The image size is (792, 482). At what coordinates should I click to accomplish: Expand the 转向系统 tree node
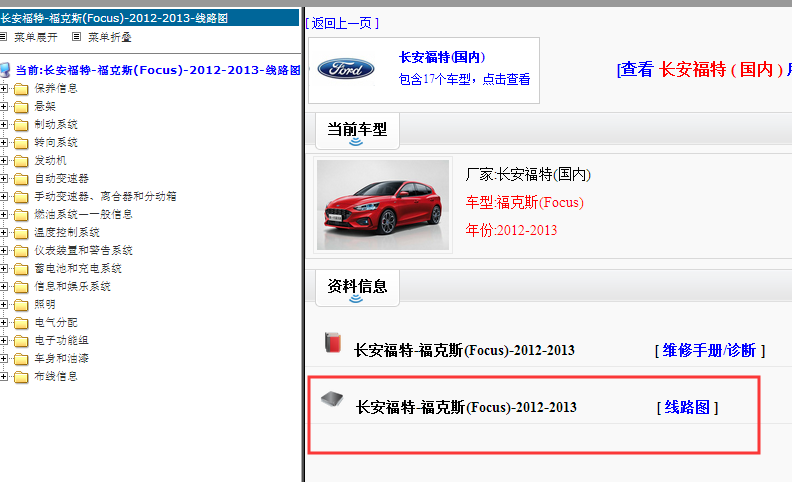(4, 142)
